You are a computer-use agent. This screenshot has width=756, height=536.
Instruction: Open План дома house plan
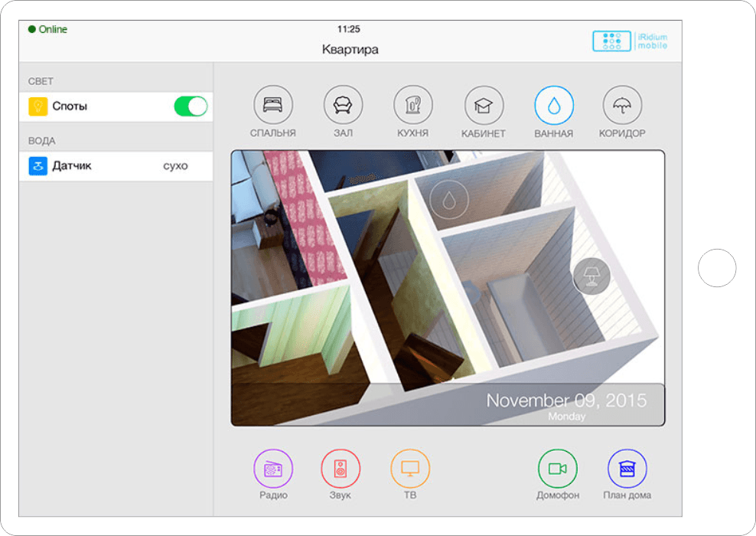(x=627, y=469)
